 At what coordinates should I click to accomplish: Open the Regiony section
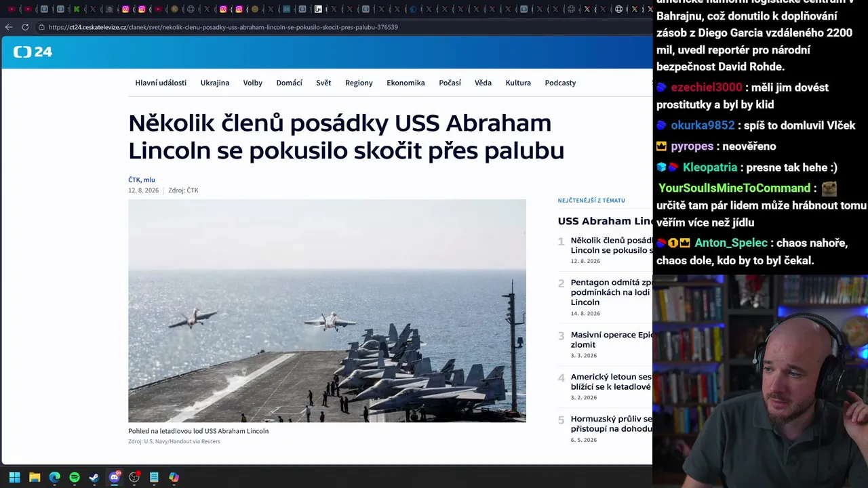pyautogui.click(x=359, y=83)
